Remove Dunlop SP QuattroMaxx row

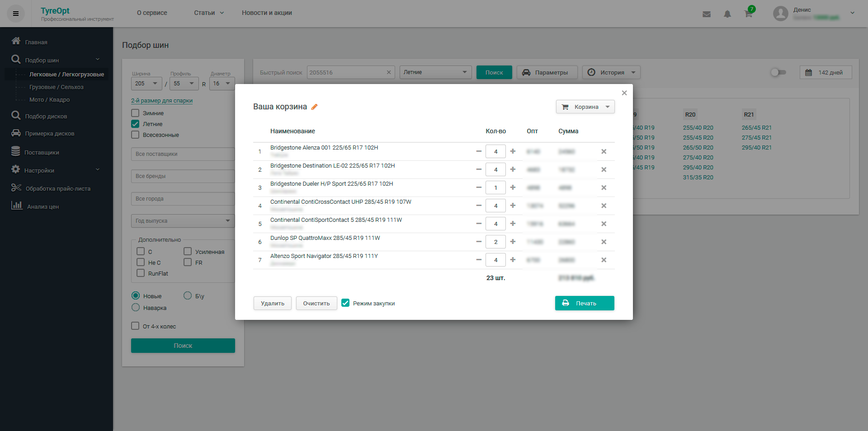point(604,242)
